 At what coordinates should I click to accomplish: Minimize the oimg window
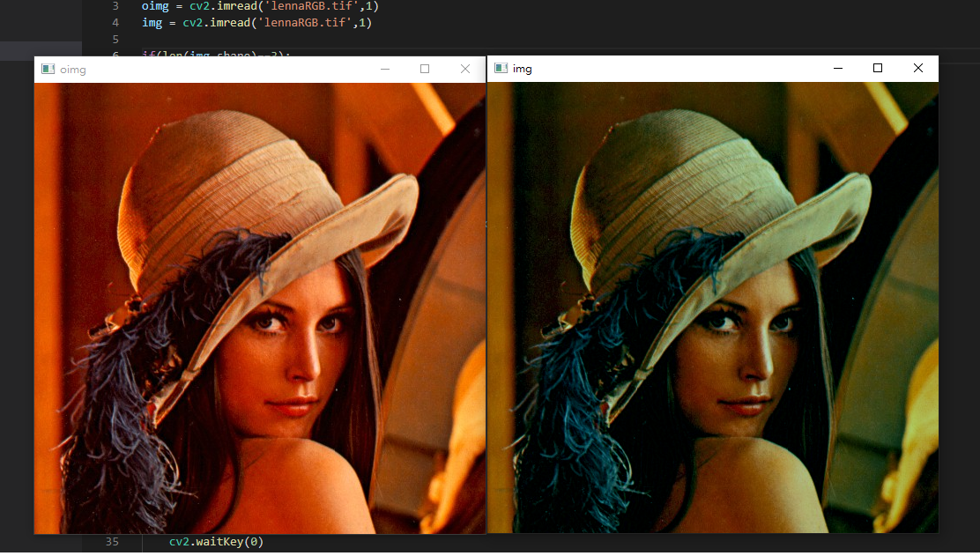[x=385, y=69]
